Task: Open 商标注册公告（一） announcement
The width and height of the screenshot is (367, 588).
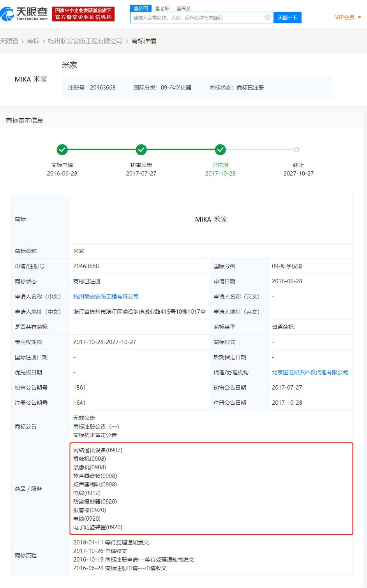Action: 96,427
